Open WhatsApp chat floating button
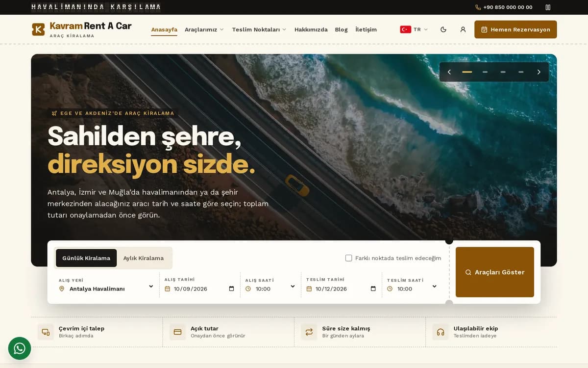This screenshot has width=588, height=368. pos(20,348)
